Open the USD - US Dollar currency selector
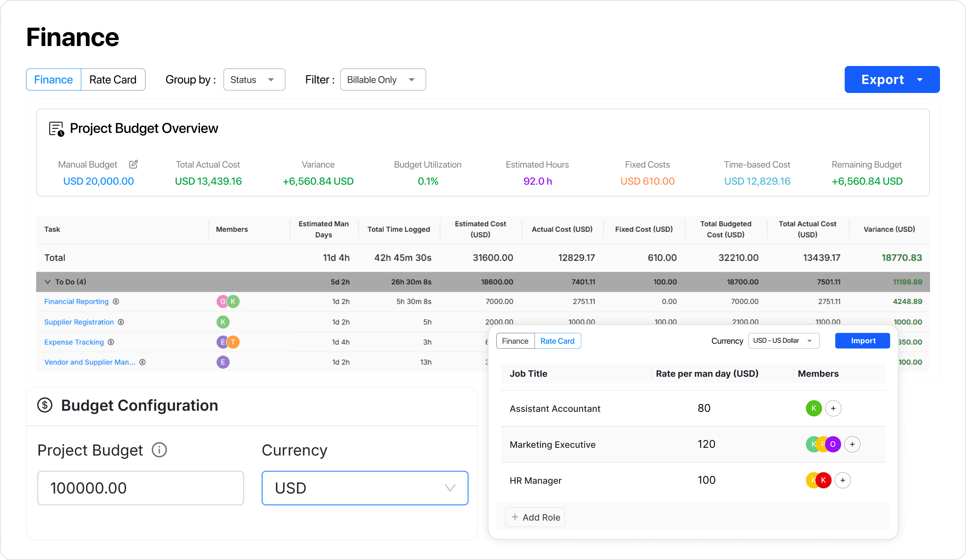Screen dimensions: 966x560 pos(784,341)
